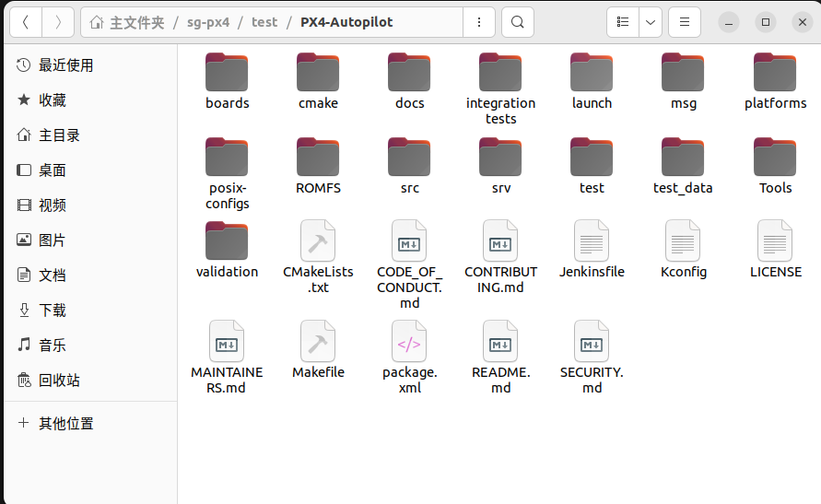
Task: Open file search with the magnifier icon
Action: pos(517,22)
